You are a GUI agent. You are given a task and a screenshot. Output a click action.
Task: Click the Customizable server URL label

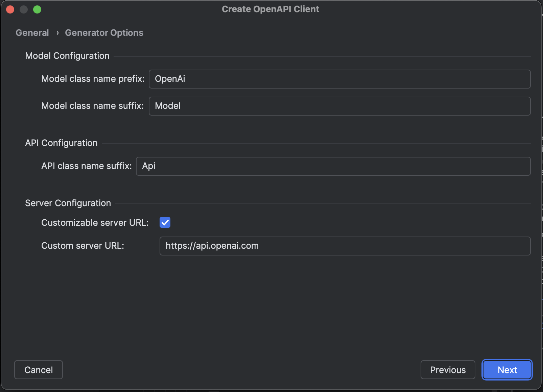pos(95,223)
